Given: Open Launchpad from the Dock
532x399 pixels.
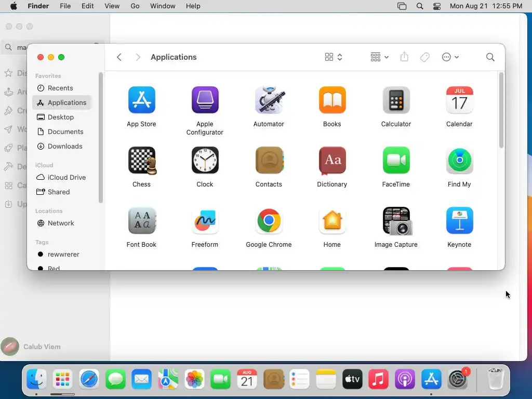Looking at the screenshot, I should pyautogui.click(x=62, y=379).
